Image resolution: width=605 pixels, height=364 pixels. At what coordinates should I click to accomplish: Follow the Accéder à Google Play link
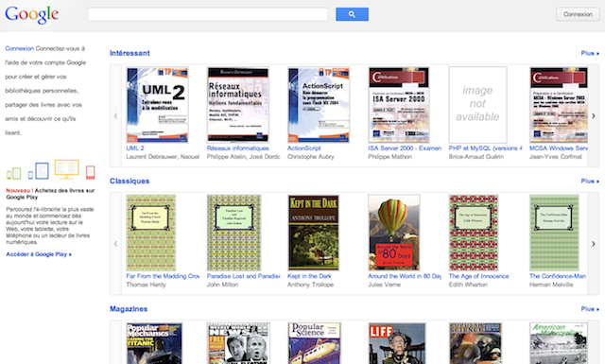(x=39, y=254)
